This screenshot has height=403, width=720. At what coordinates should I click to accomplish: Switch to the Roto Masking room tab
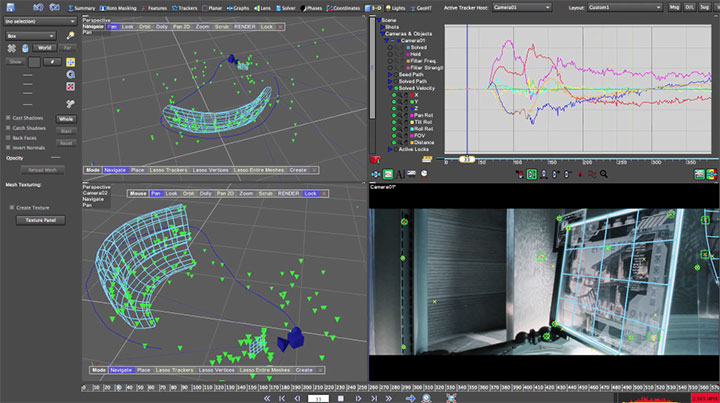click(x=118, y=8)
